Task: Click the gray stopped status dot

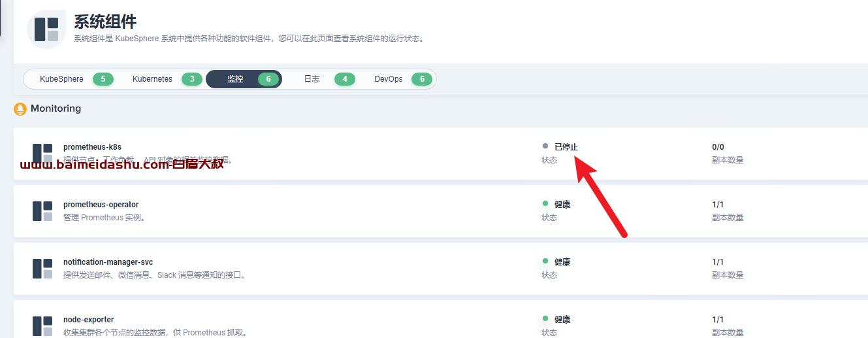Action: [x=545, y=146]
